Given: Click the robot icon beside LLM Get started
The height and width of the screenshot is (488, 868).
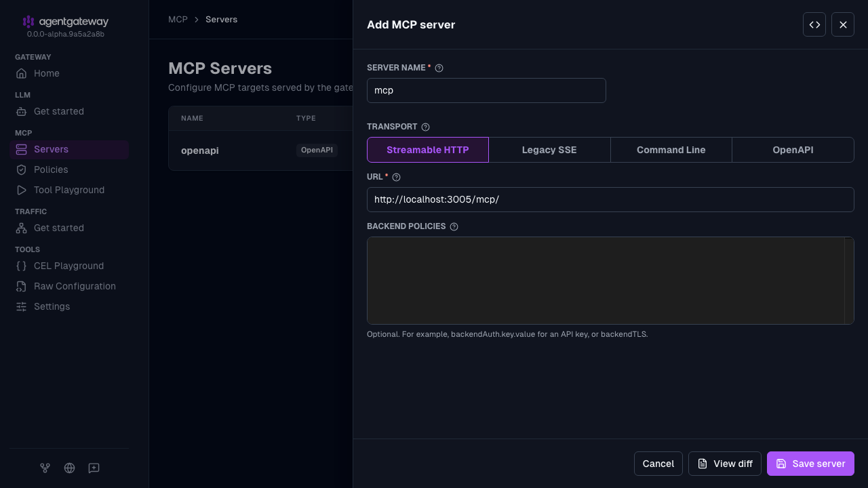Looking at the screenshot, I should [x=21, y=111].
